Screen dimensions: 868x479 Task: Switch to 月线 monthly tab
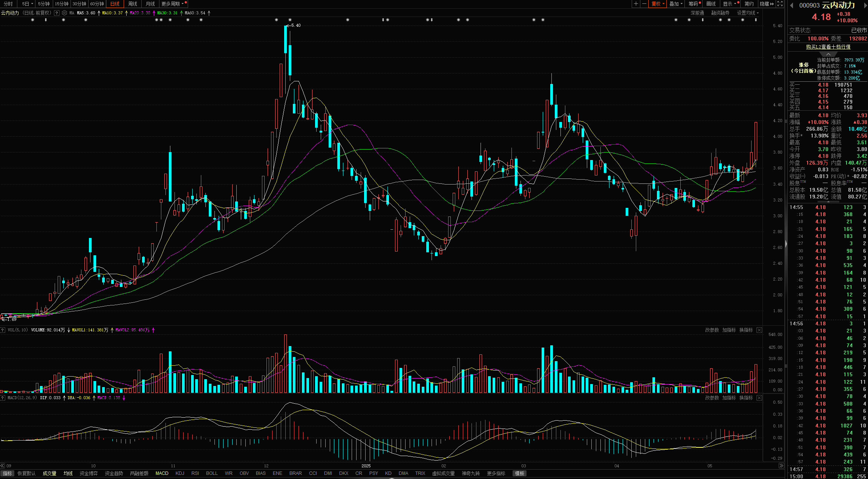coord(150,4)
